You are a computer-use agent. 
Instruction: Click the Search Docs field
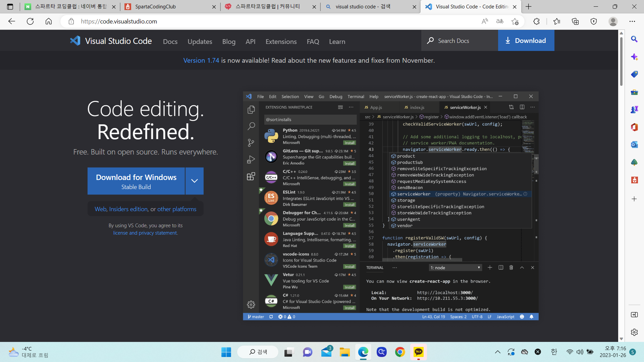coord(460,41)
